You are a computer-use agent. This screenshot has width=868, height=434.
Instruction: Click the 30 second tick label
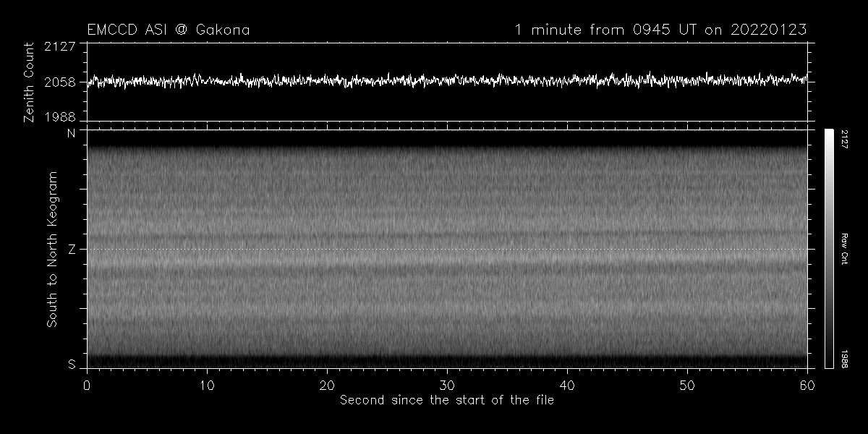click(x=447, y=384)
